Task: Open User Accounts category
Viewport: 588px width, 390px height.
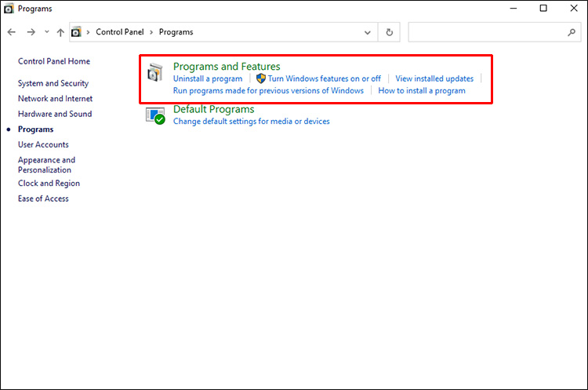Action: (43, 144)
